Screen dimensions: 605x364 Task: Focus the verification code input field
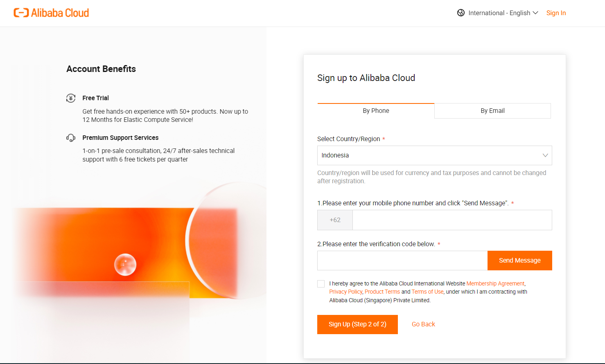point(402,261)
